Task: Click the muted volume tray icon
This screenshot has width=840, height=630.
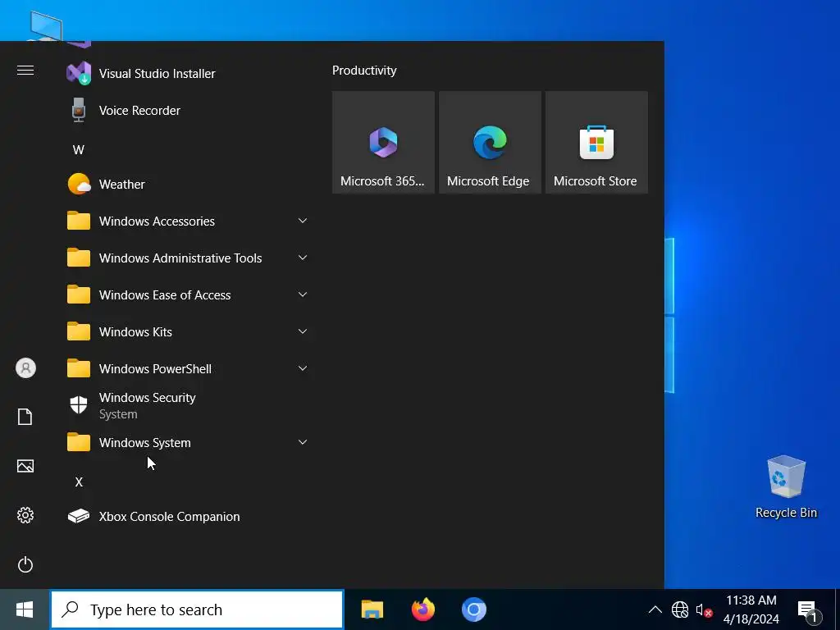Action: coord(703,610)
